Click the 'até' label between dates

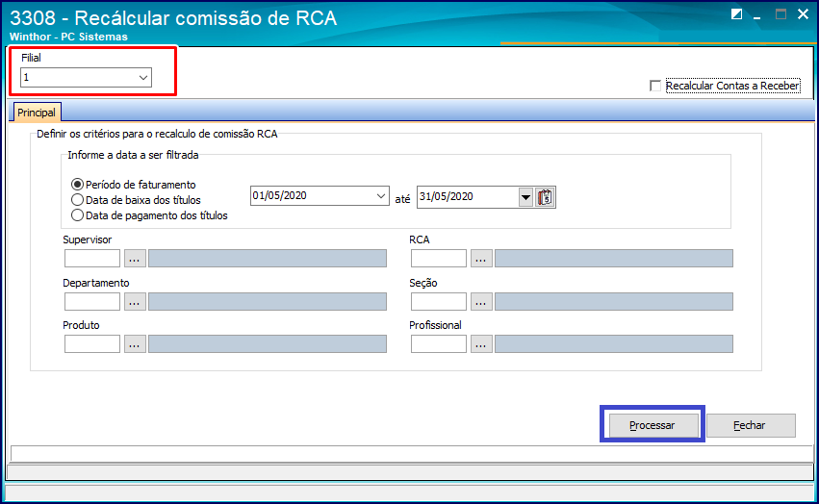point(402,199)
